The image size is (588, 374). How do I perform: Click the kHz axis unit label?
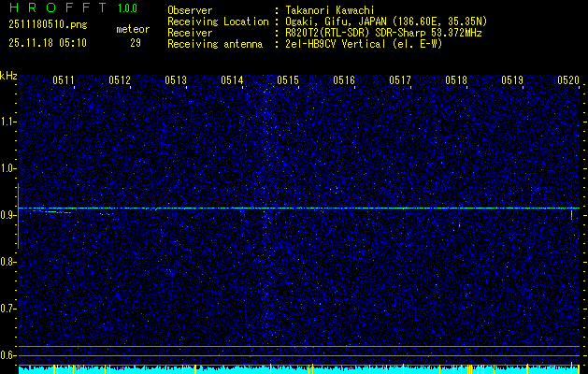click(8, 76)
